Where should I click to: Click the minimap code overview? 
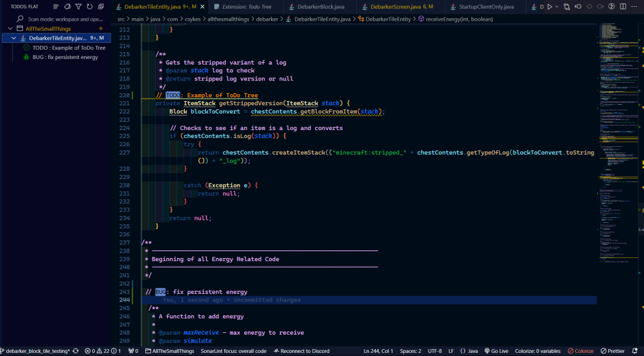pos(619,126)
